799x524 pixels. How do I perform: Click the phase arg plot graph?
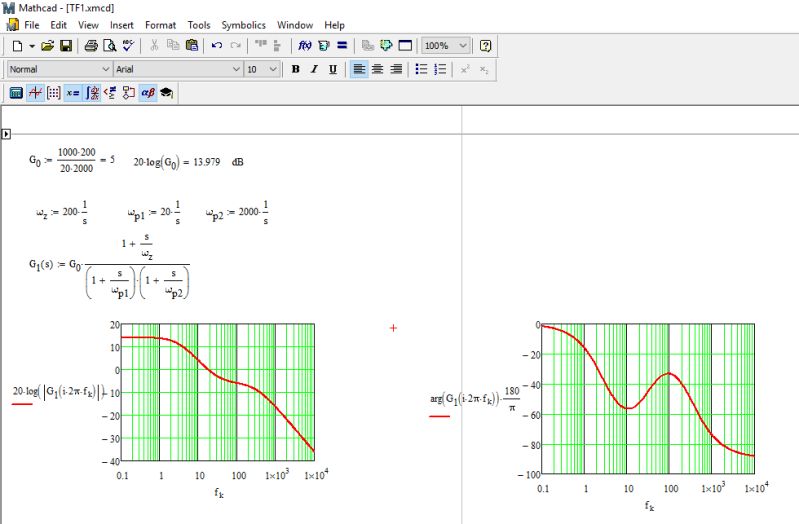point(648,399)
